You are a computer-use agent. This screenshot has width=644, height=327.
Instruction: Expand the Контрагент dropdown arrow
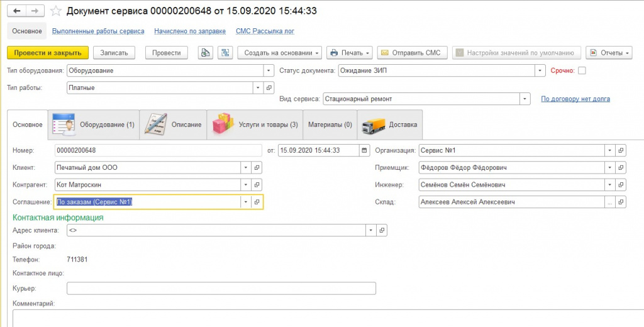[x=246, y=185]
